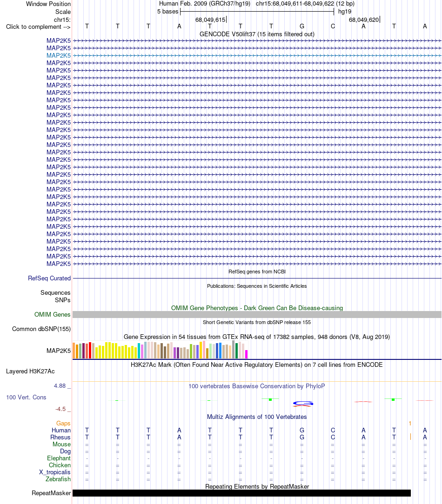Image resolution: width=442 pixels, height=504 pixels.
Task: Click the Sequences track label
Action: (x=55, y=293)
